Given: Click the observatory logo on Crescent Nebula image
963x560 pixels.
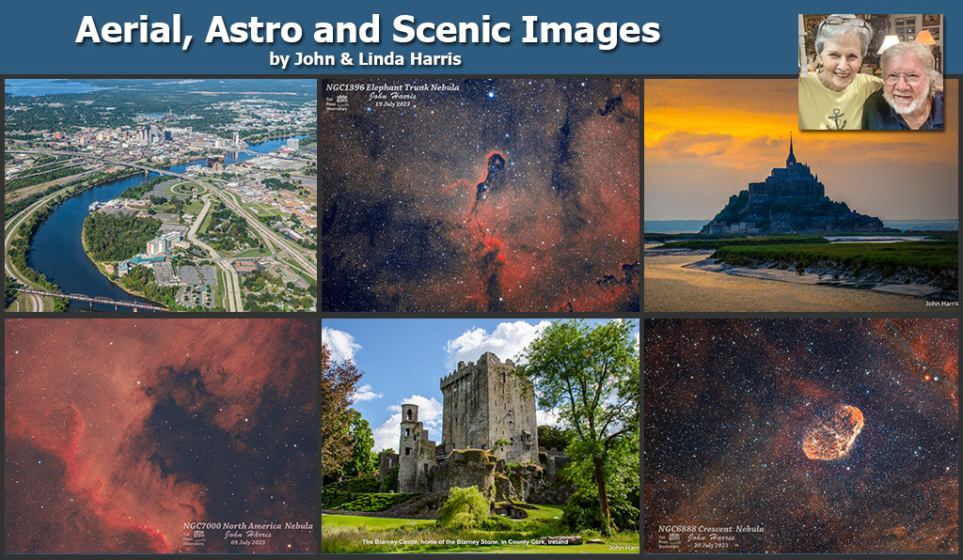Looking at the screenshot, I should (673, 538).
